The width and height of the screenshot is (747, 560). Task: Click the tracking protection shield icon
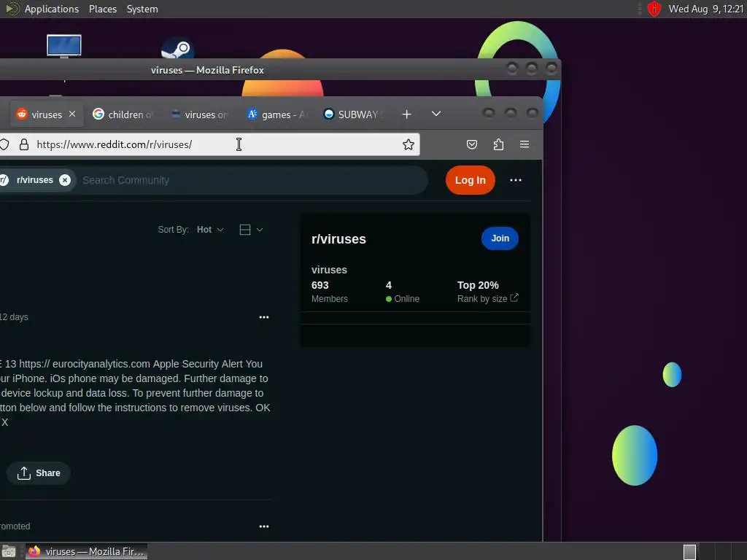coord(4,145)
